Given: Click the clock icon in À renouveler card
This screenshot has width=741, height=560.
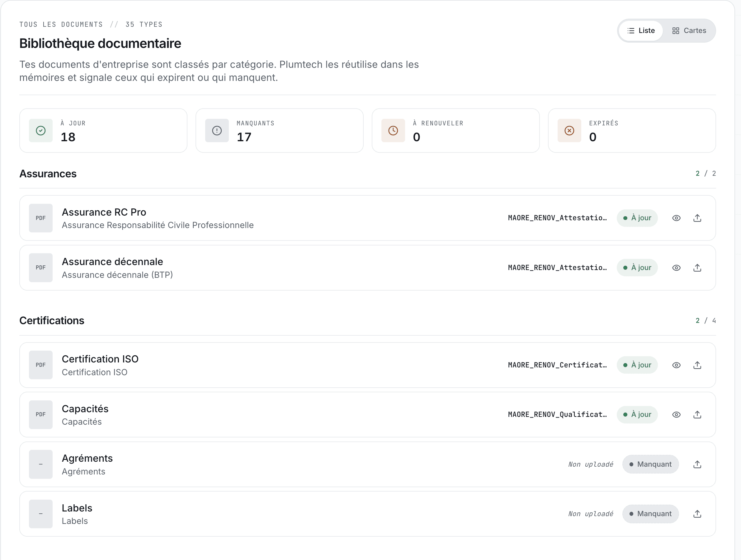Looking at the screenshot, I should point(393,131).
